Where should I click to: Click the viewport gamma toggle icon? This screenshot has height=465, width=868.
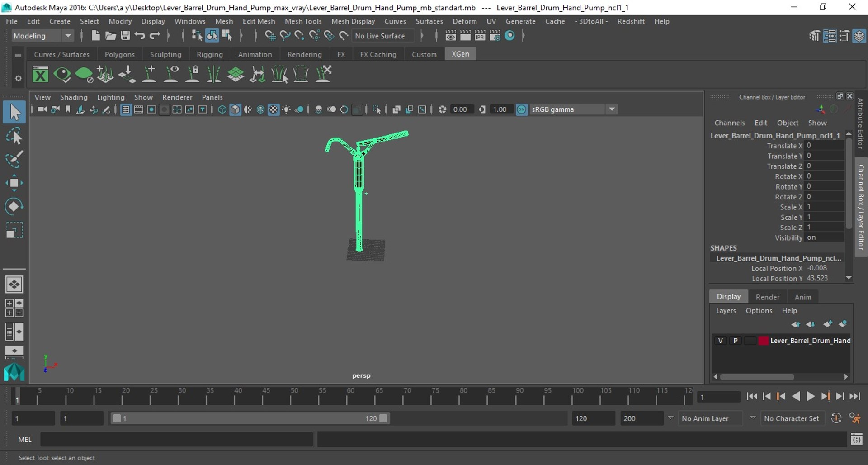coord(521,109)
